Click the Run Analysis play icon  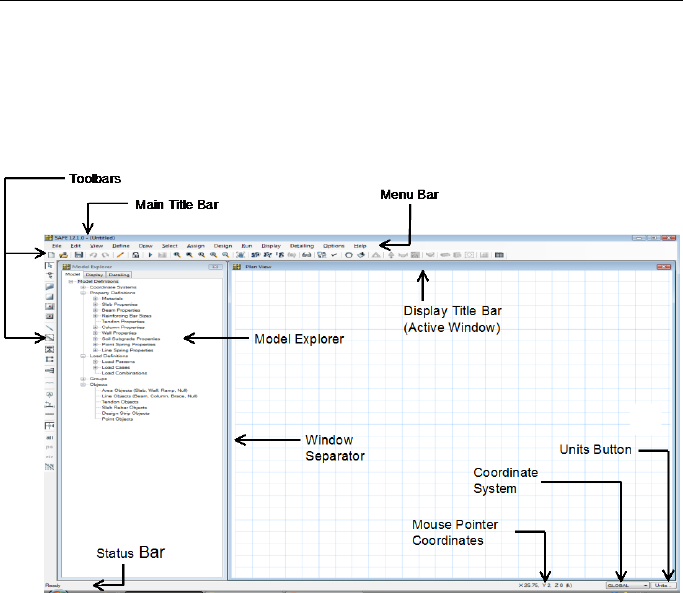tap(150, 255)
